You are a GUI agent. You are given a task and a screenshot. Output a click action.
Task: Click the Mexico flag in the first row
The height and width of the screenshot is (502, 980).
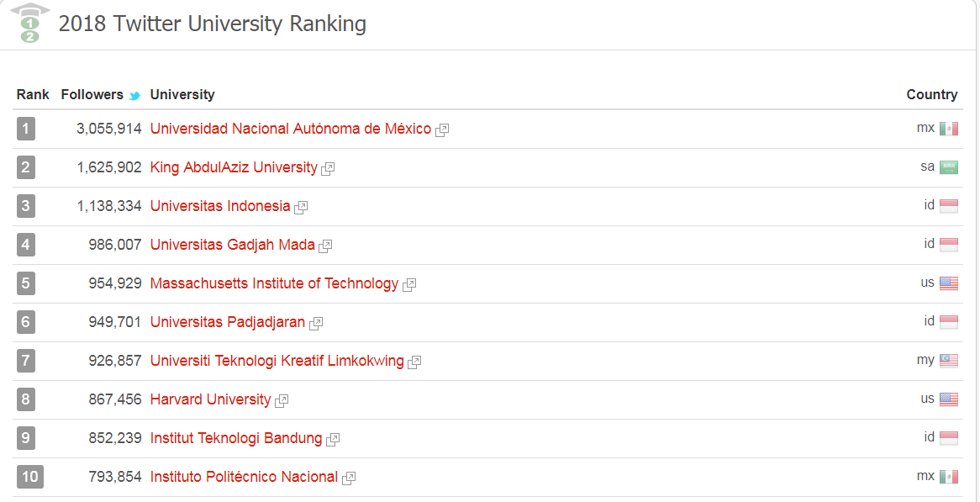[949, 129]
